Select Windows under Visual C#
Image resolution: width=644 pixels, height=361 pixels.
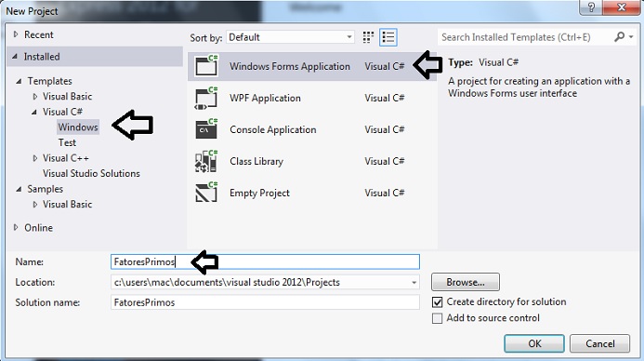tap(78, 127)
